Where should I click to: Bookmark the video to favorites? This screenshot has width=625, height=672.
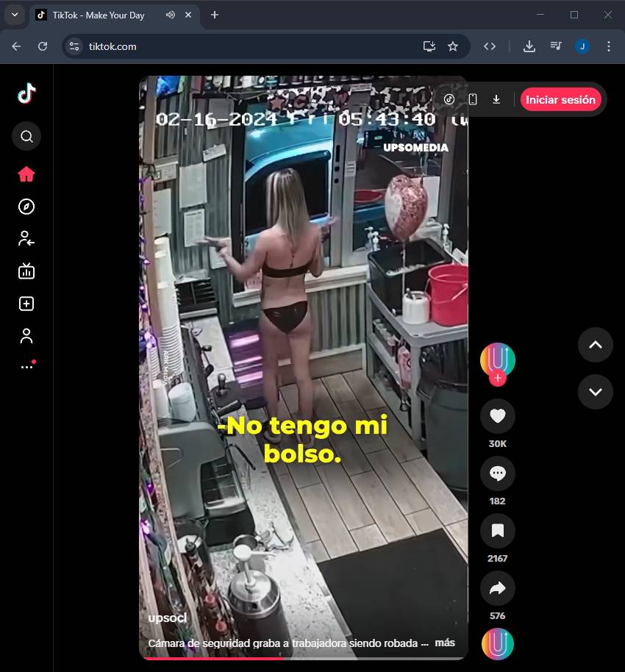(x=498, y=531)
